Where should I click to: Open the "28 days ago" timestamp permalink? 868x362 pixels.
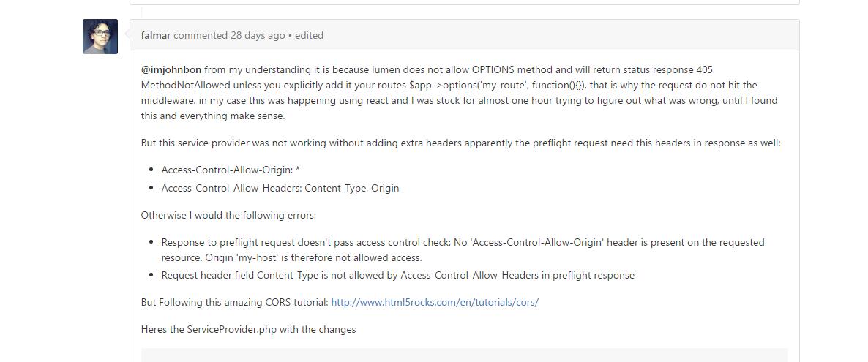(258, 35)
